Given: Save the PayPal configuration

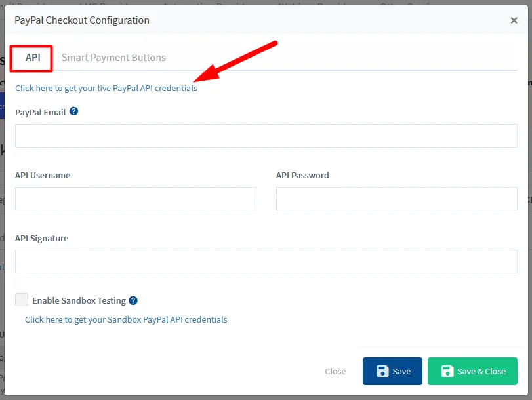Looking at the screenshot, I should pos(392,371).
